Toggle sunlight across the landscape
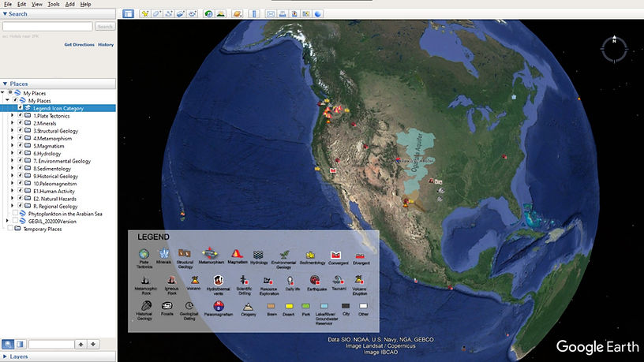Viewport: 644px width, 362px height. tap(220, 13)
